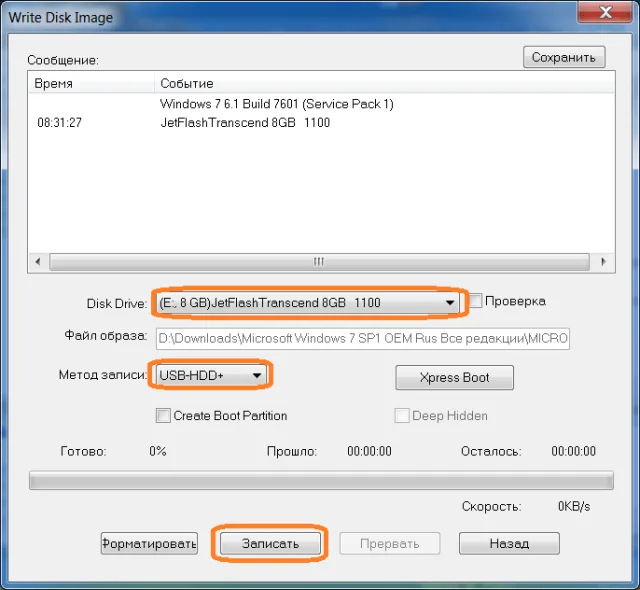Expand the Метод записи USB-HDD+ dropdown
Image resolution: width=640 pixels, height=590 pixels.
[x=211, y=375]
